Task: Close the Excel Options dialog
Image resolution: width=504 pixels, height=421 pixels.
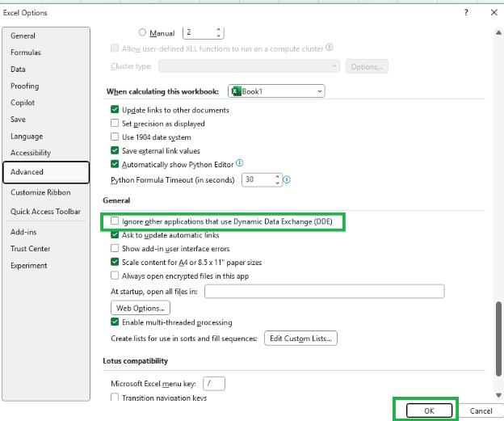Action: point(494,13)
